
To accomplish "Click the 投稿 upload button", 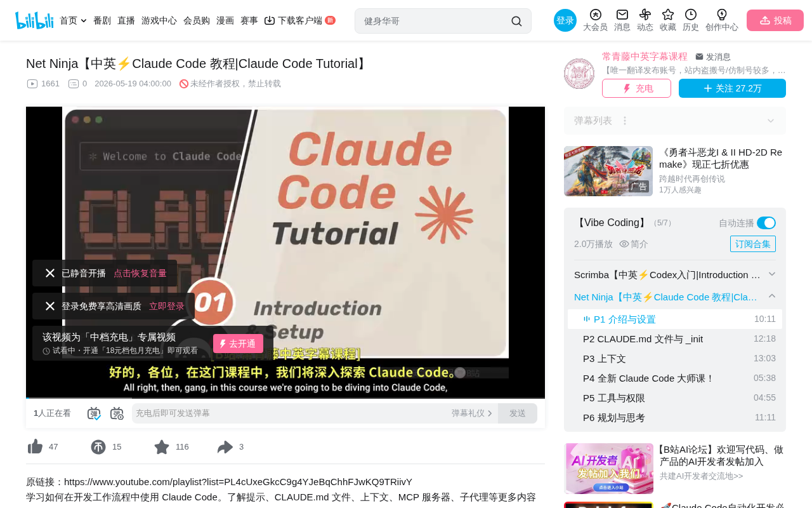I will tap(775, 20).
